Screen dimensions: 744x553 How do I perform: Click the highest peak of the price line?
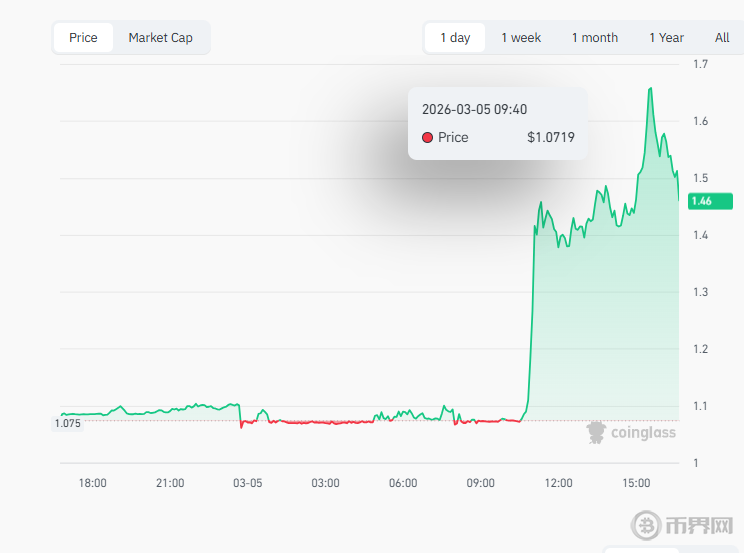pyautogui.click(x=651, y=88)
